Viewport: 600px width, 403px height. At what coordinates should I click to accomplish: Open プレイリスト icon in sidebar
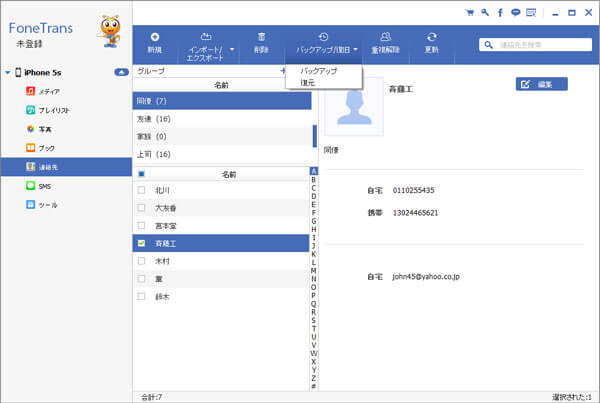pyautogui.click(x=31, y=110)
